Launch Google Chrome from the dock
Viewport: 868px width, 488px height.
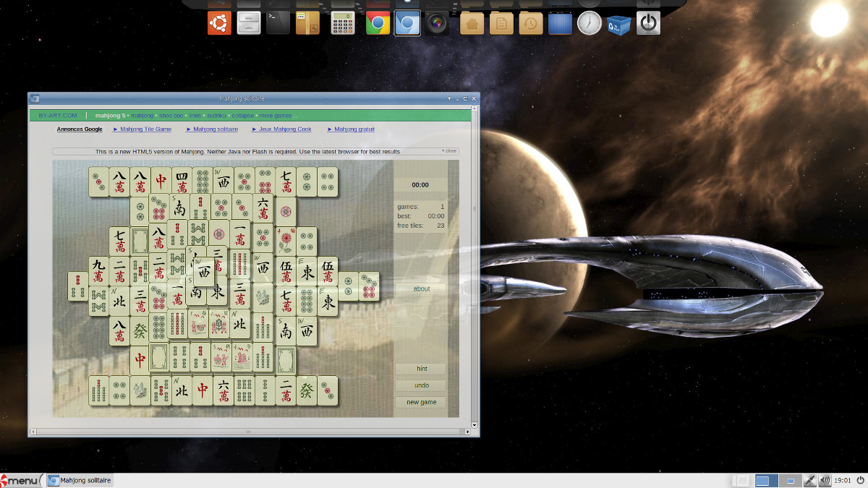(x=378, y=23)
